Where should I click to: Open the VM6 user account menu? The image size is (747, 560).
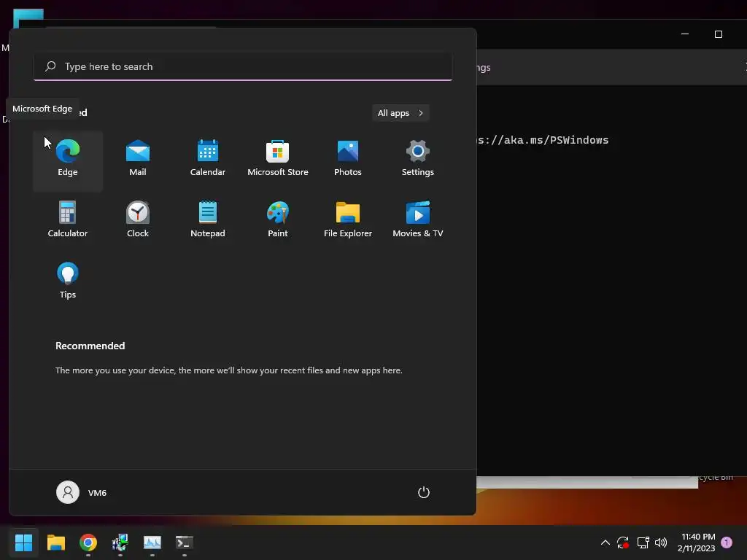(x=82, y=492)
